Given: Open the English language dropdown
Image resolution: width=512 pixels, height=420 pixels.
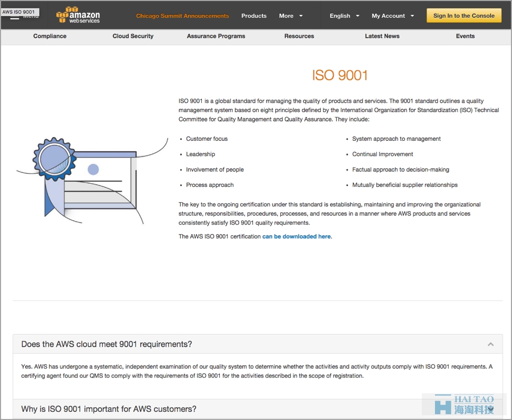Looking at the screenshot, I should 344,16.
